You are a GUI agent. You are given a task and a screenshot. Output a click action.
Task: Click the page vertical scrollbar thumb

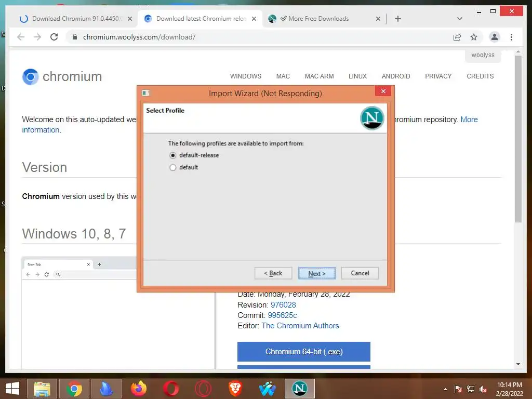(518, 139)
